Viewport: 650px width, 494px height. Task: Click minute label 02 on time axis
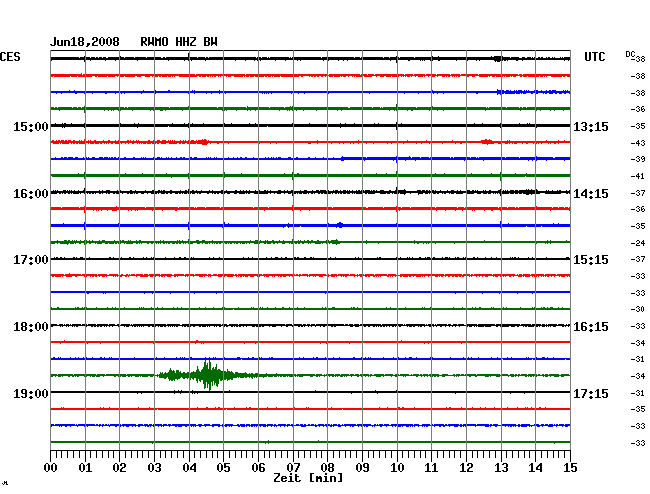click(119, 467)
